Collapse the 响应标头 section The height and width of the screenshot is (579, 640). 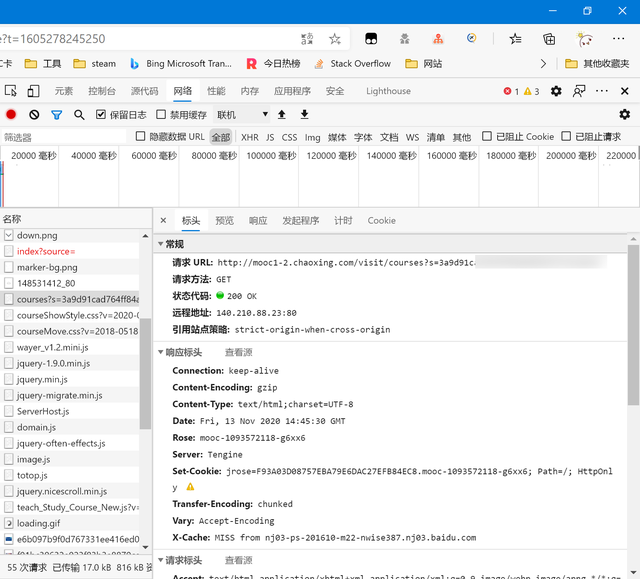tap(160, 352)
